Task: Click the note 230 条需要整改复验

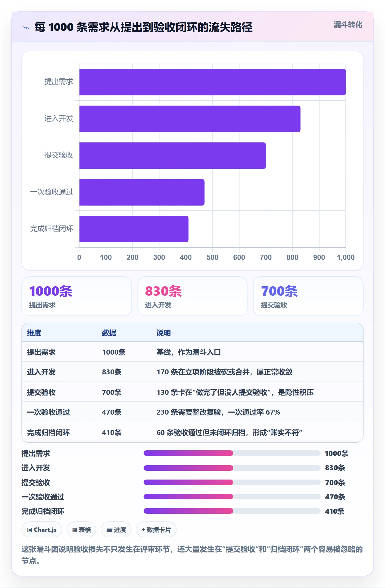Action: point(218,412)
